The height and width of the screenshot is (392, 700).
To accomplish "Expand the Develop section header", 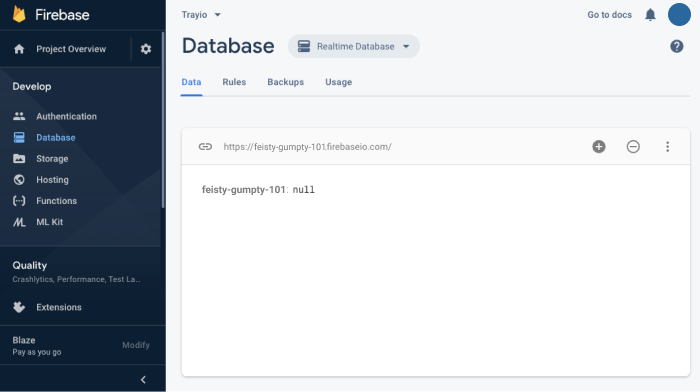I will tap(32, 87).
